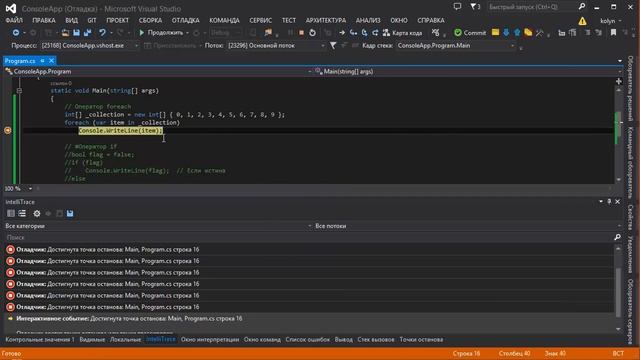Open the Все категории filter dropdown
This screenshot has width=640, height=360.
(158, 226)
